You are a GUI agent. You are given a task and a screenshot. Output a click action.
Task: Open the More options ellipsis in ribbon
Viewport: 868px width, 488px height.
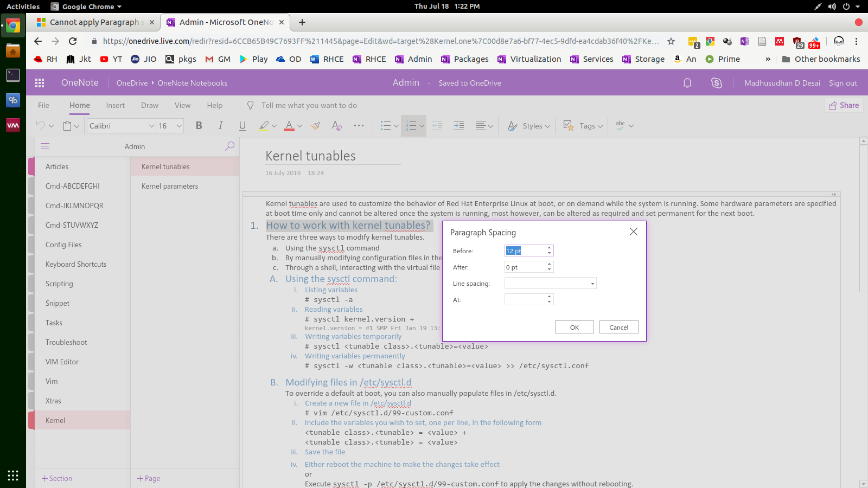(x=359, y=126)
